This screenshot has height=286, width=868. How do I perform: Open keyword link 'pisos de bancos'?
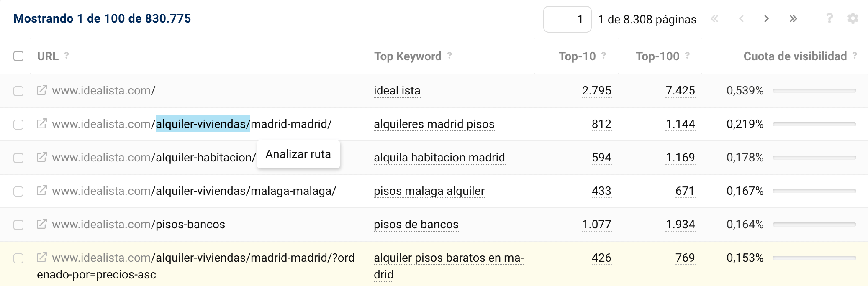[x=416, y=225]
